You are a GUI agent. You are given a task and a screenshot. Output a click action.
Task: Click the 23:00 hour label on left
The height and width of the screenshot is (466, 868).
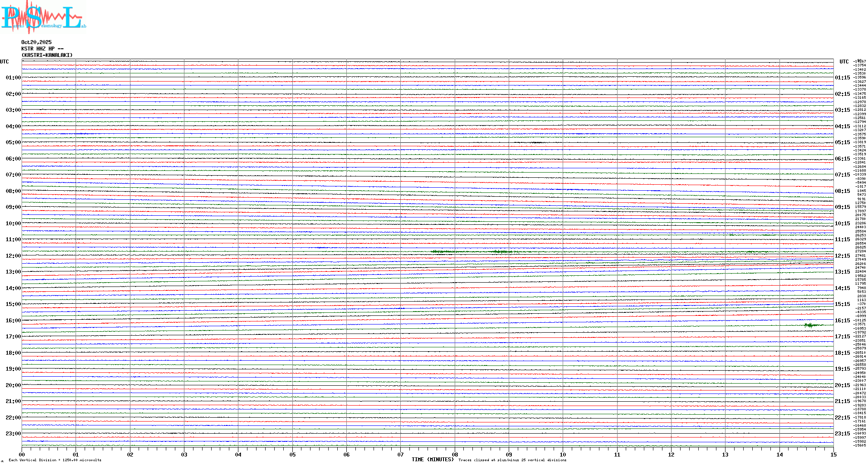[13, 434]
